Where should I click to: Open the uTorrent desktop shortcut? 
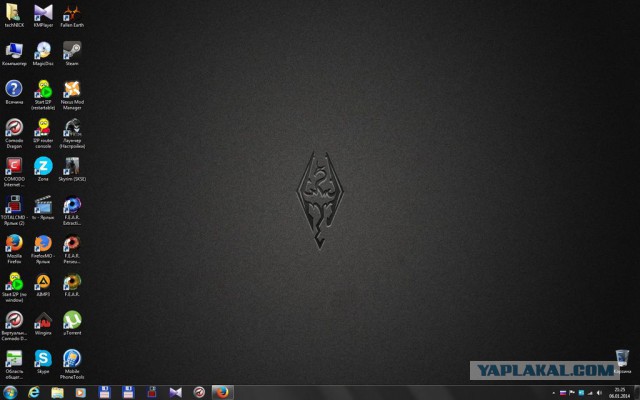(x=72, y=323)
